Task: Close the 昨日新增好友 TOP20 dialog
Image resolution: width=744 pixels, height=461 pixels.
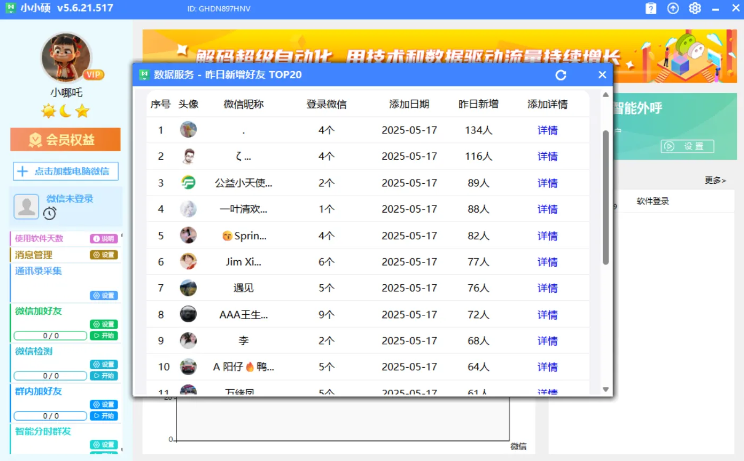Action: (602, 75)
